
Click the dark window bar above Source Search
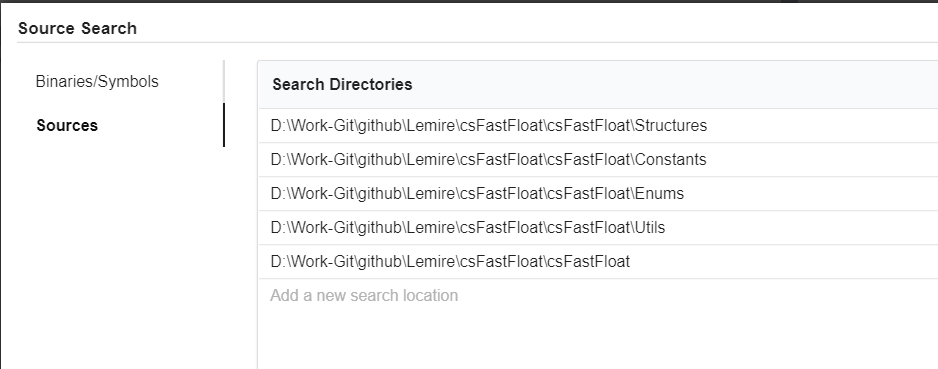[x=469, y=1]
